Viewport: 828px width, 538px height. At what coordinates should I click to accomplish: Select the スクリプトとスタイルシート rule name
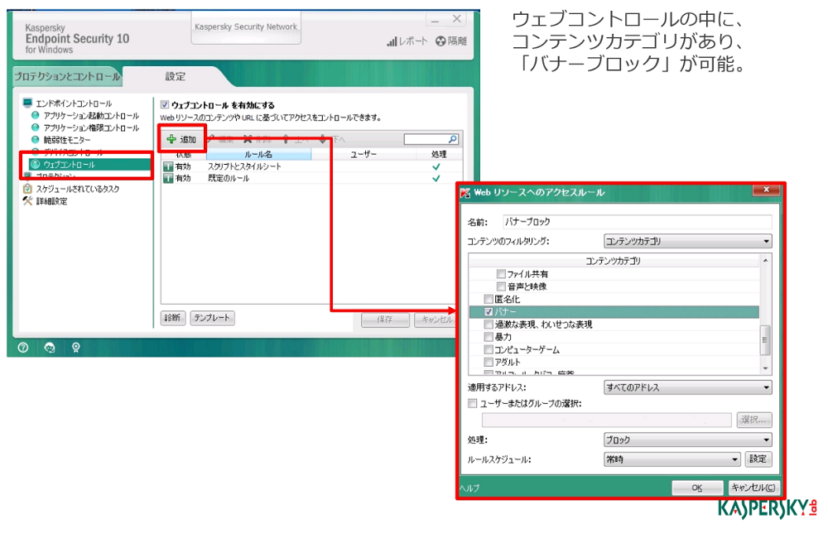[x=244, y=166]
